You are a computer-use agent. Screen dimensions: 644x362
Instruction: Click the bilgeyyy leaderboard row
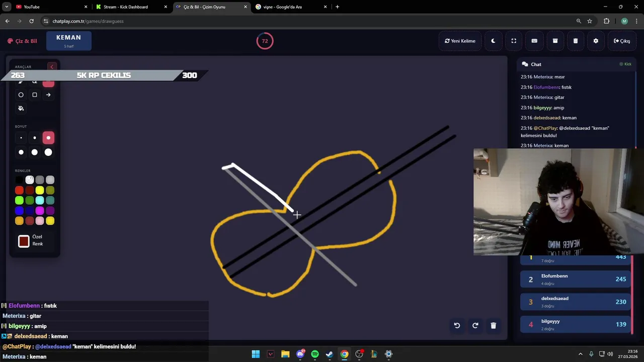point(576,324)
